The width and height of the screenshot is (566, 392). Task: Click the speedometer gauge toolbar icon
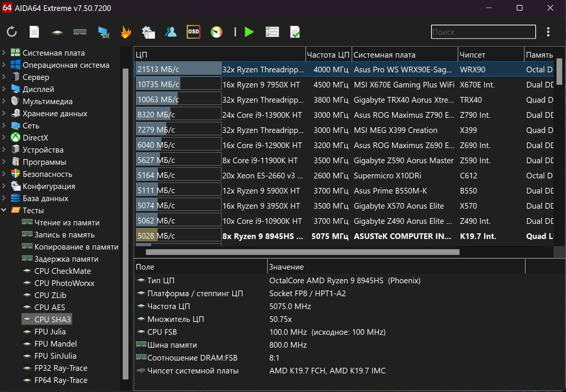click(x=217, y=32)
